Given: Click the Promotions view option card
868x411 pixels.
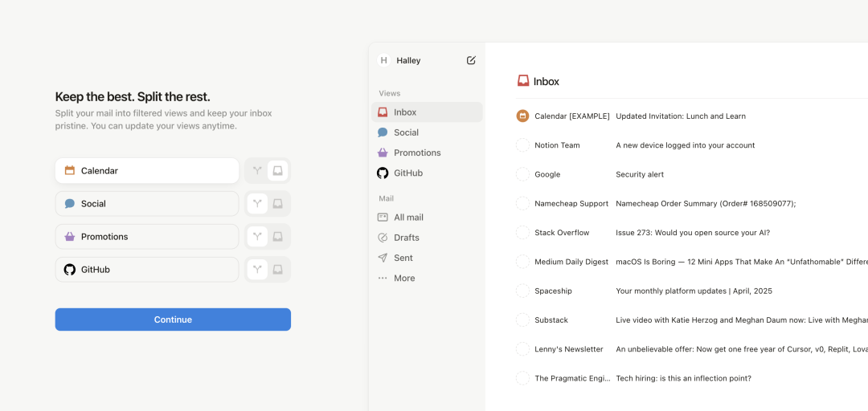Looking at the screenshot, I should pos(147,237).
